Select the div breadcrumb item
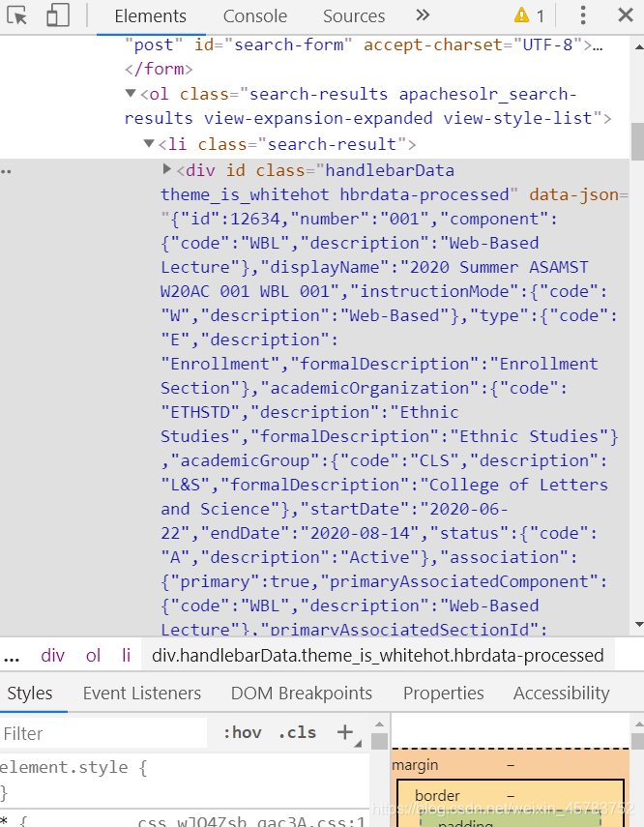The width and height of the screenshot is (644, 827). click(53, 656)
